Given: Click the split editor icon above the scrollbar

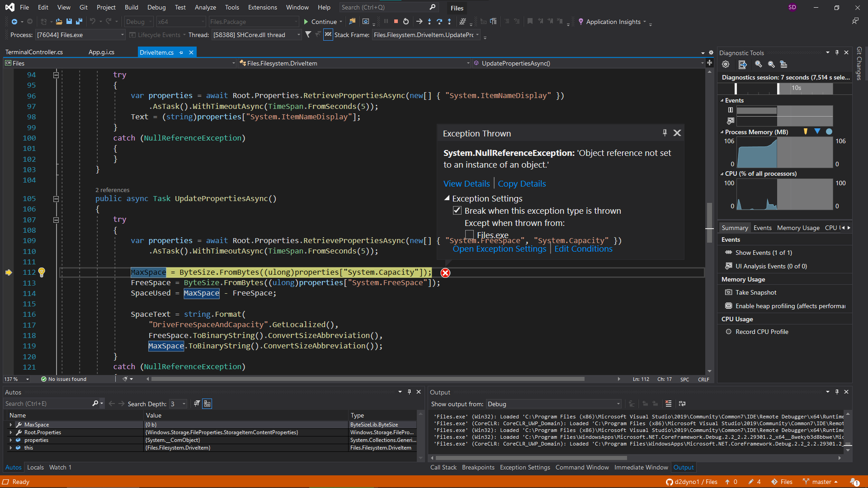Looking at the screenshot, I should coord(709,63).
